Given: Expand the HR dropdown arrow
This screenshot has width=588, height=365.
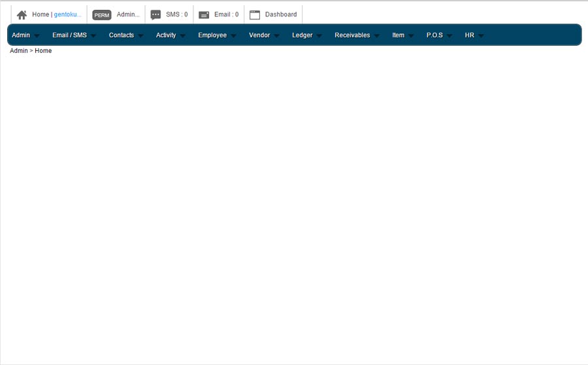Looking at the screenshot, I should [x=481, y=36].
